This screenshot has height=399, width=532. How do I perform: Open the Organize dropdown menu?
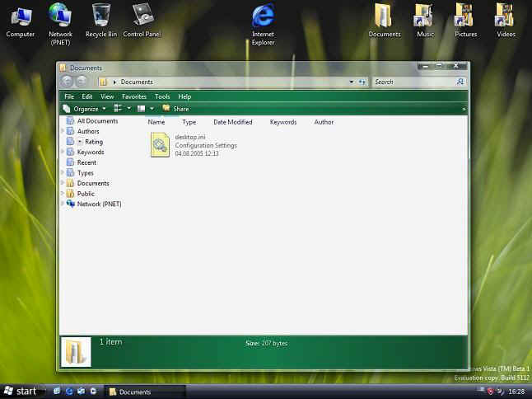pyautogui.click(x=84, y=109)
